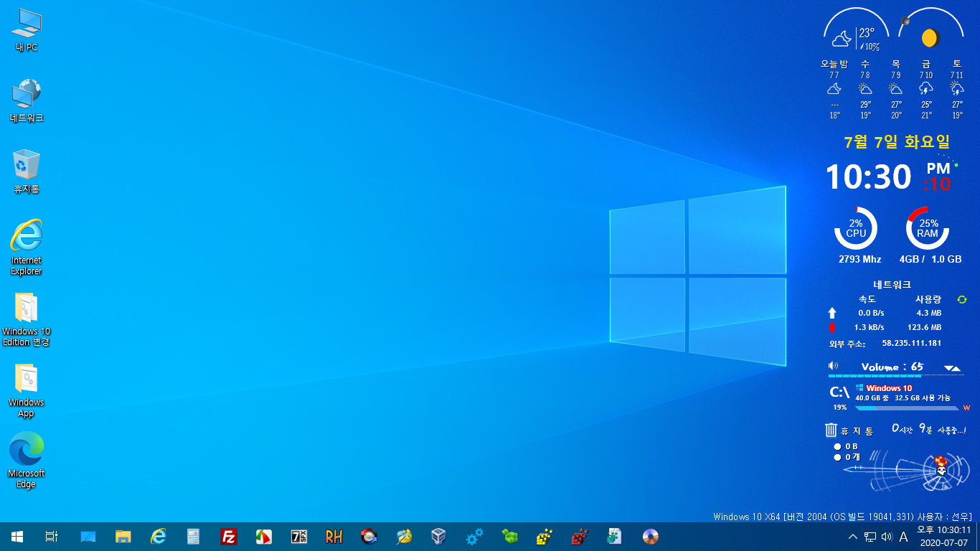Screen dimensions: 980x551
Task: Click the red W icon by drive bar
Action: pyautogui.click(x=966, y=408)
